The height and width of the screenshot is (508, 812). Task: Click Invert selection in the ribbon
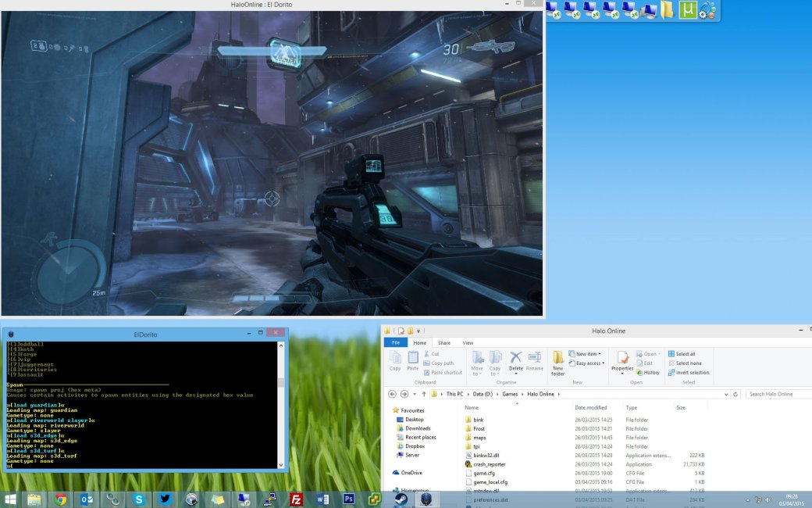(688, 373)
